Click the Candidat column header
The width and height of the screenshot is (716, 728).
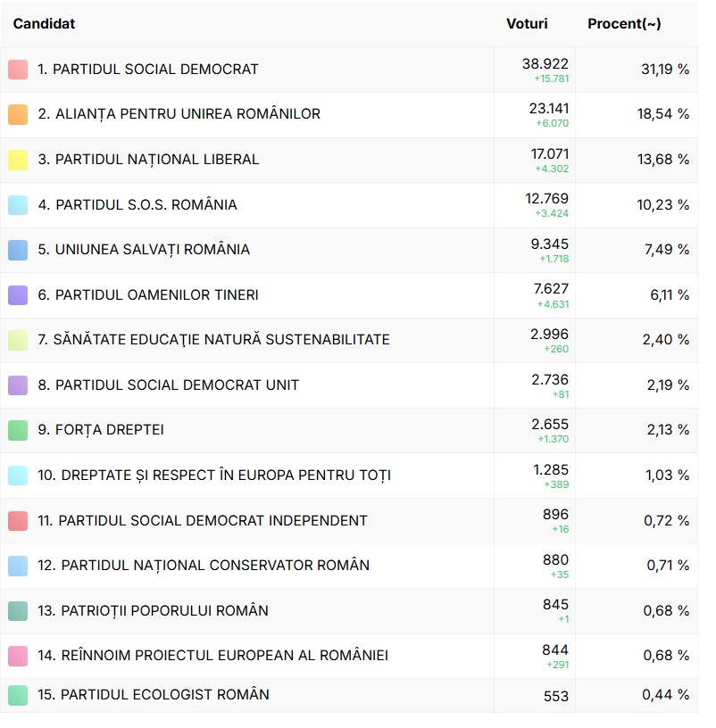(44, 24)
